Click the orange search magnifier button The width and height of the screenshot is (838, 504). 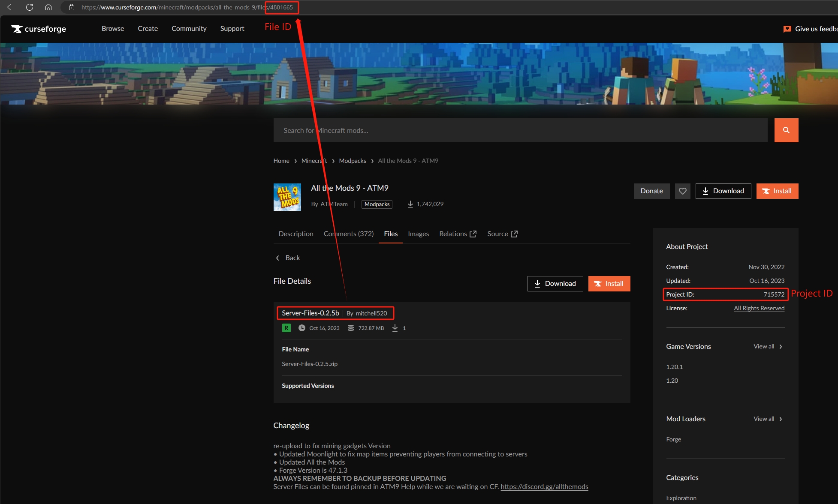point(786,130)
